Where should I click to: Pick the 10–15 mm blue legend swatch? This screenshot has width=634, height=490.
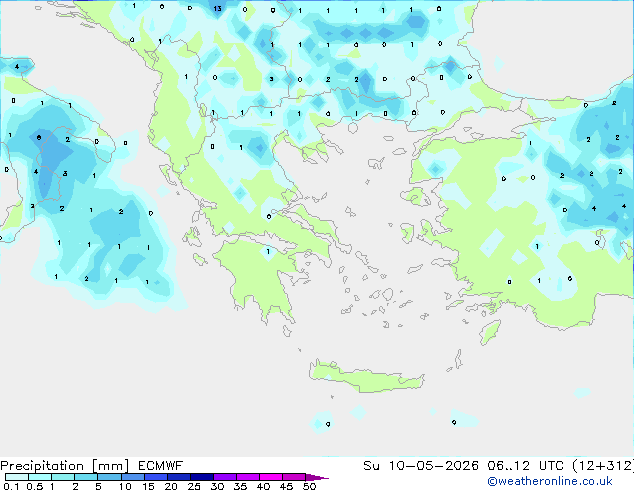pyautogui.click(x=132, y=477)
